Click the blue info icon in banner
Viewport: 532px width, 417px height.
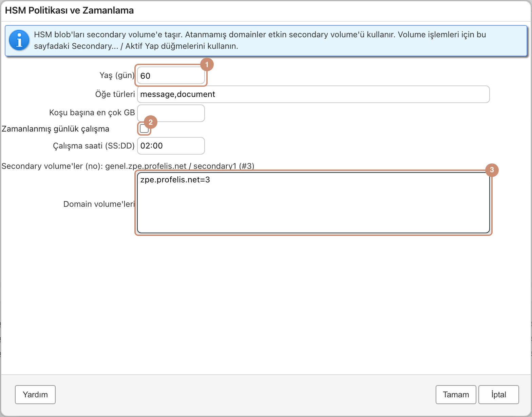[19, 40]
